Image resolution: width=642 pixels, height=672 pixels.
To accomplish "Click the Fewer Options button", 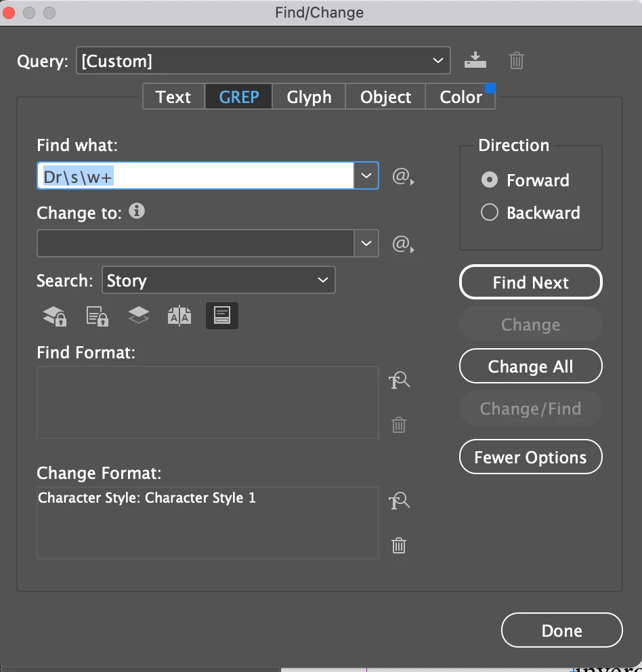I will [530, 457].
